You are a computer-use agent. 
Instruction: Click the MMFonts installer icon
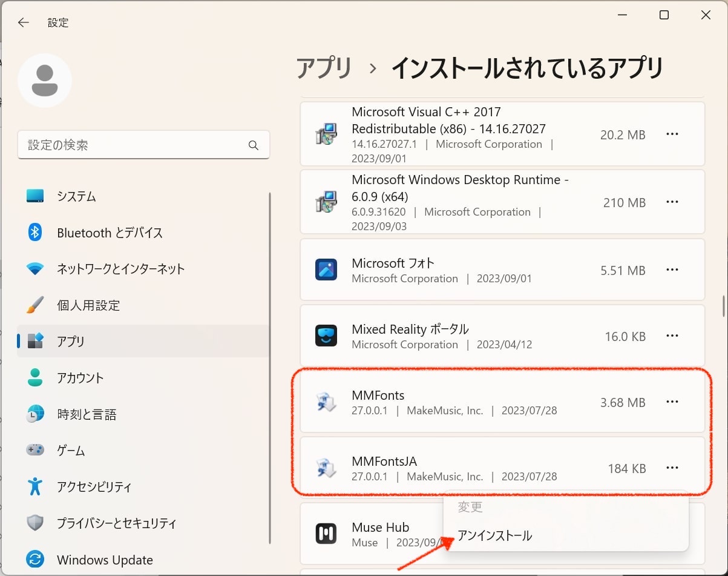326,402
